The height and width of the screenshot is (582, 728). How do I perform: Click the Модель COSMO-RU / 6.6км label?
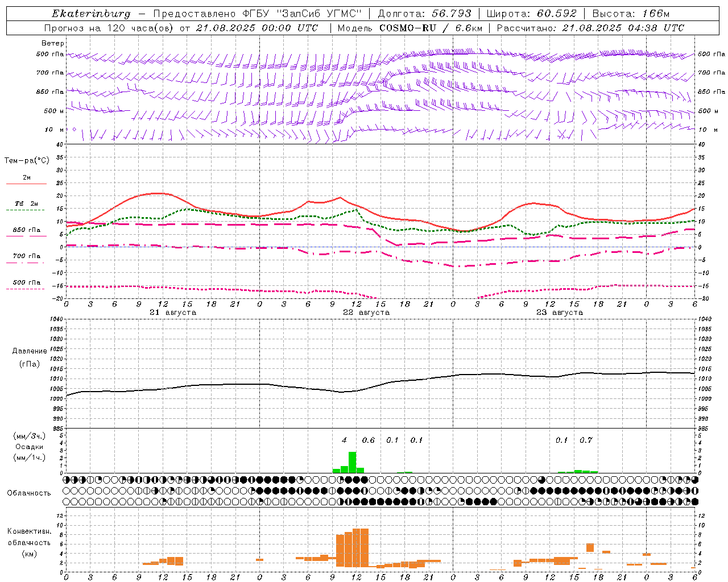(x=410, y=28)
